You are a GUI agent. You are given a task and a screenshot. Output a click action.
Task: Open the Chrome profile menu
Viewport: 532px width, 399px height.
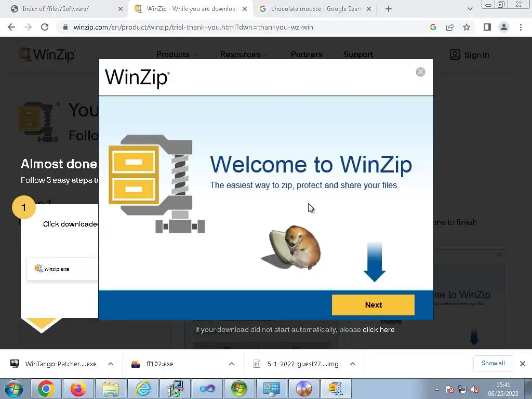click(x=504, y=27)
